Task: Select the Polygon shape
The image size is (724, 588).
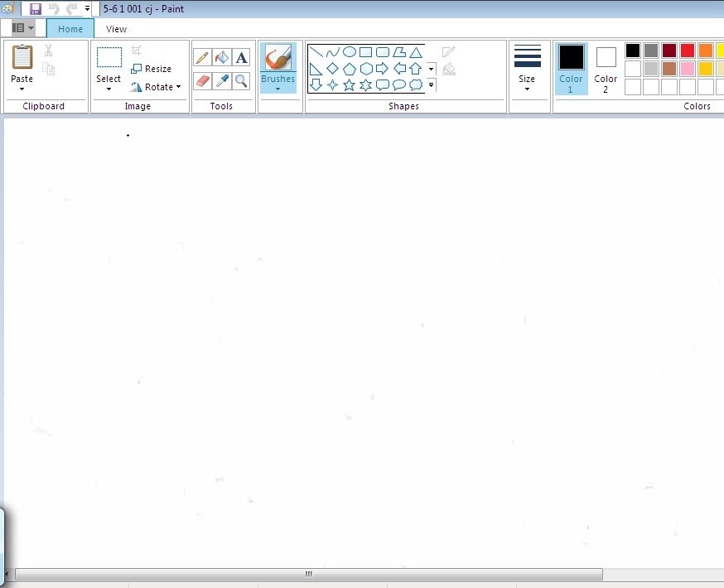Action: click(x=399, y=51)
